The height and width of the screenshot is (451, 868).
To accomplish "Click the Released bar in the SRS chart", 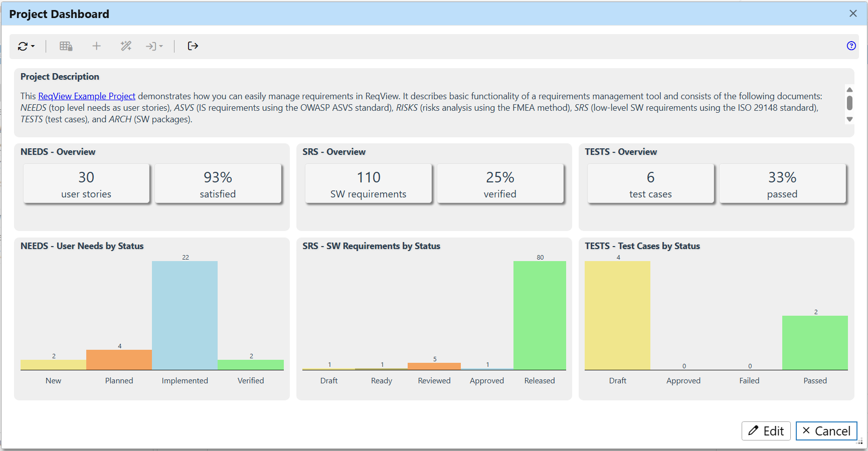I will point(539,316).
